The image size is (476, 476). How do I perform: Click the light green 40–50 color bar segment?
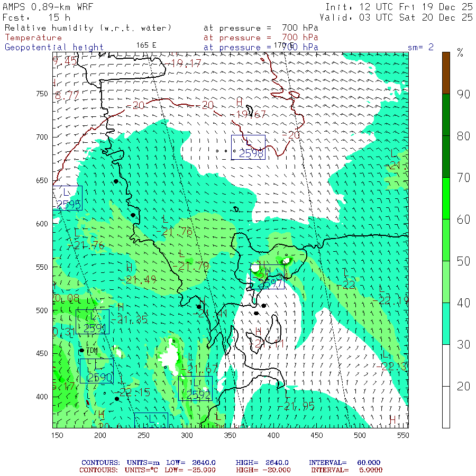pyautogui.click(x=446, y=282)
